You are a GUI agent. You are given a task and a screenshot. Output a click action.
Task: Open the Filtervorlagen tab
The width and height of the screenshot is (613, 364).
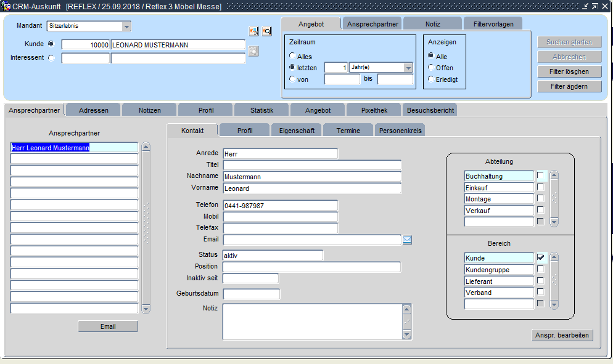click(x=493, y=24)
